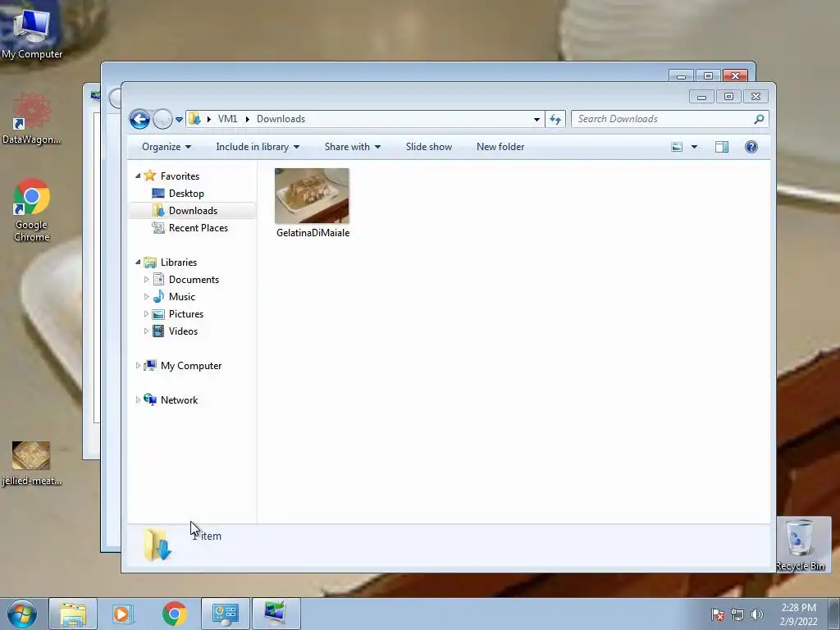The width and height of the screenshot is (840, 630).
Task: Select My Computer in navigation pane
Action: click(191, 366)
